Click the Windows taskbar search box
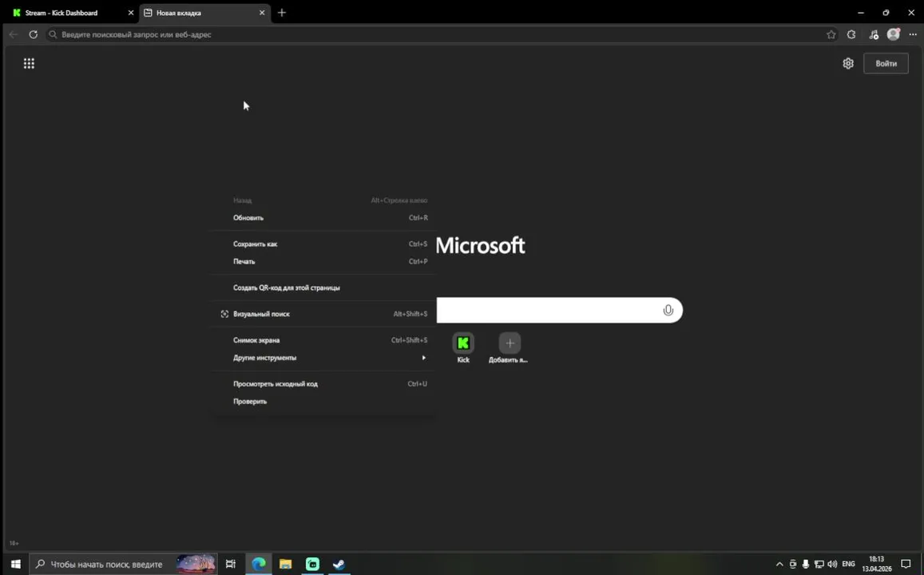 click(122, 564)
